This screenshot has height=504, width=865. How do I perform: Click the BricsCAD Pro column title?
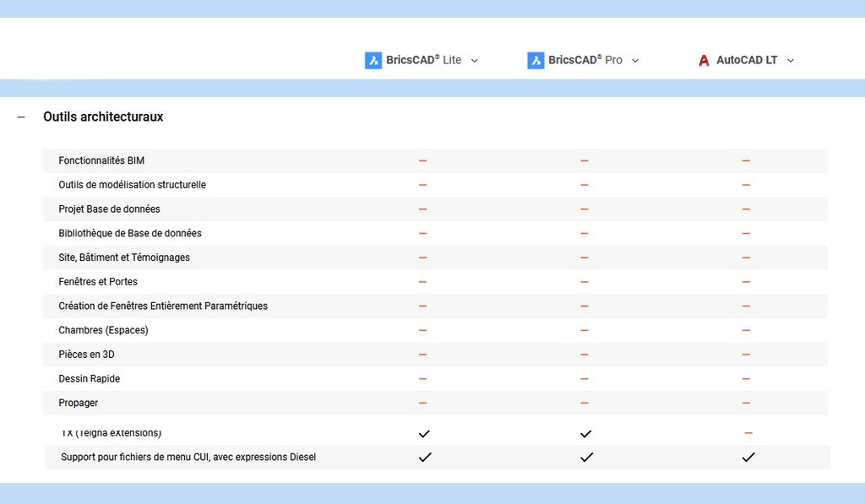[585, 60]
